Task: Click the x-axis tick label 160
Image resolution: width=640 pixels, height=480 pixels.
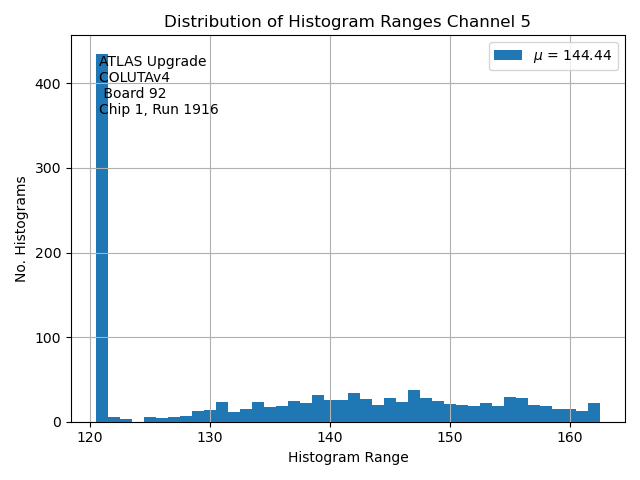Action: 570,438
